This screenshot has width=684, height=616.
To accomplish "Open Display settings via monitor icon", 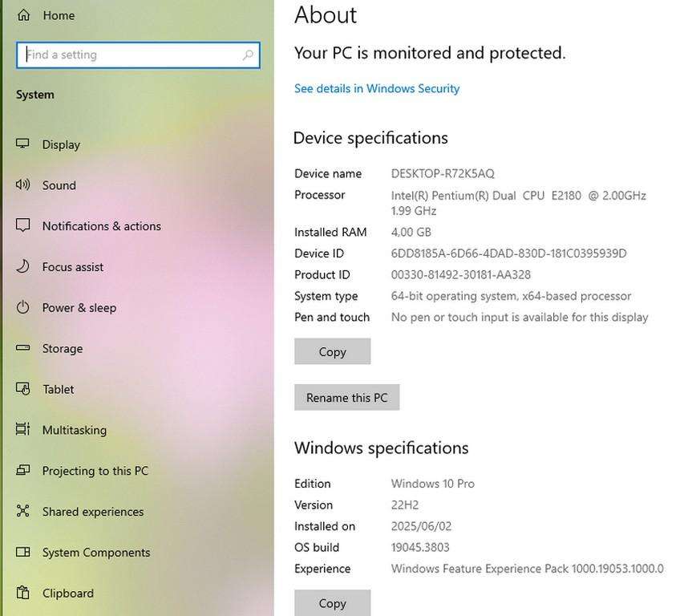I will pyautogui.click(x=23, y=144).
